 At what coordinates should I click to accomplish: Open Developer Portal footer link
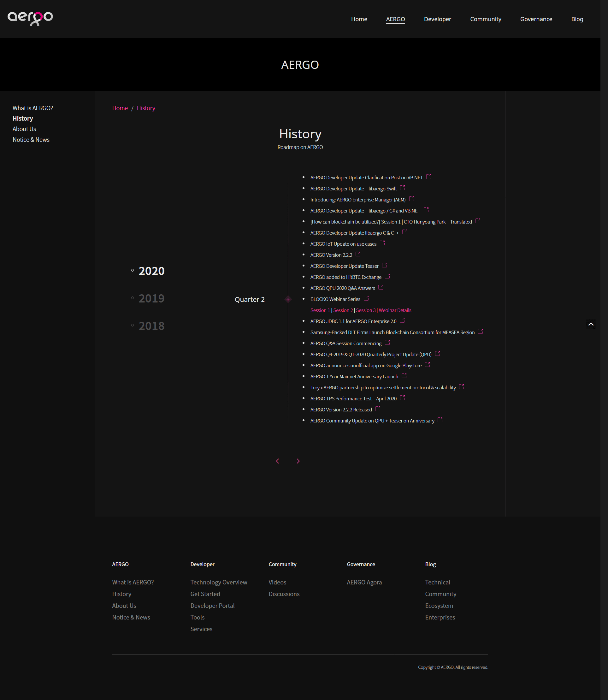[212, 606]
